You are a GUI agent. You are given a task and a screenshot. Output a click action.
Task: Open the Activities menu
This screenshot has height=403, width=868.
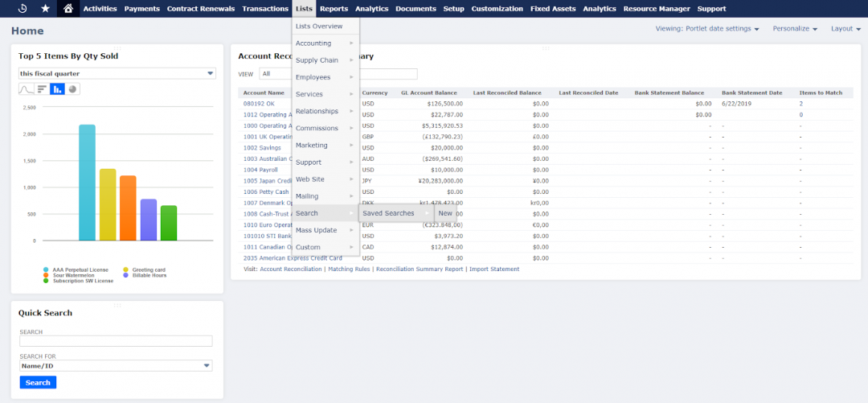[100, 8]
